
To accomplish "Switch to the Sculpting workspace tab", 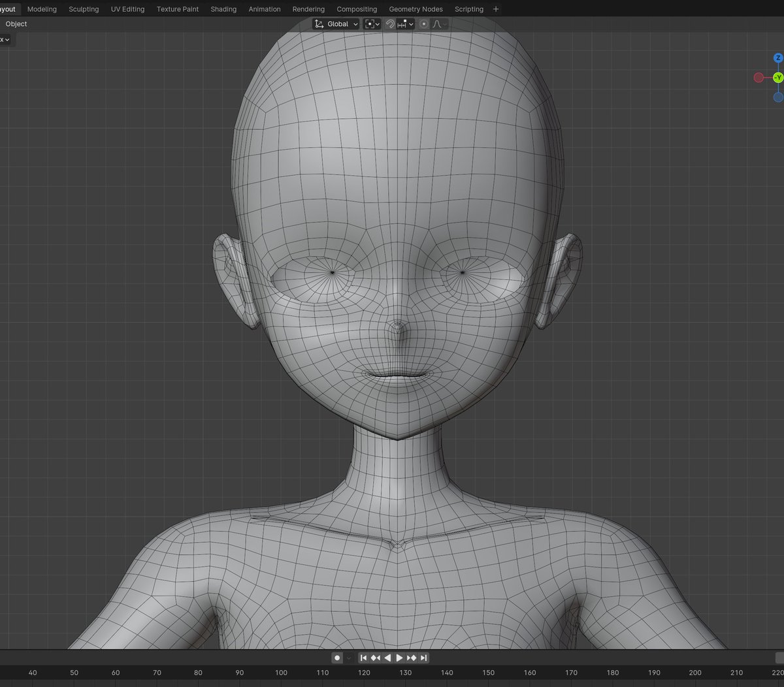I will (x=84, y=8).
